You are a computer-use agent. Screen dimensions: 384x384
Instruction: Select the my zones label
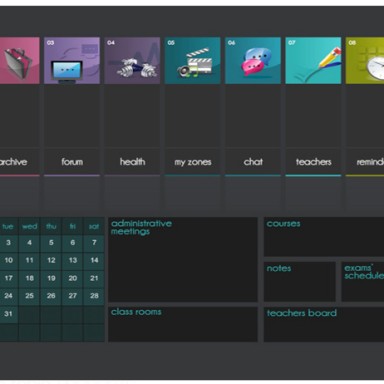193,162
